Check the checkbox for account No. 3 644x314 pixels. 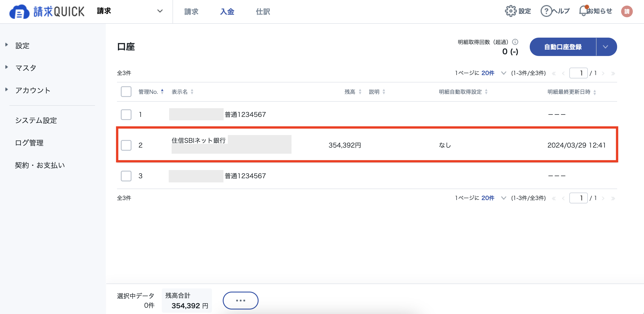[126, 176]
